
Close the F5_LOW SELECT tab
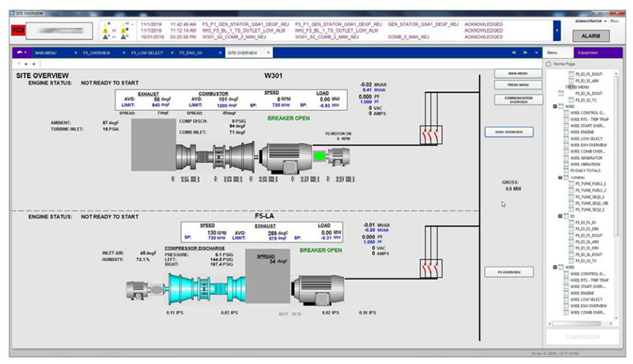(172, 53)
